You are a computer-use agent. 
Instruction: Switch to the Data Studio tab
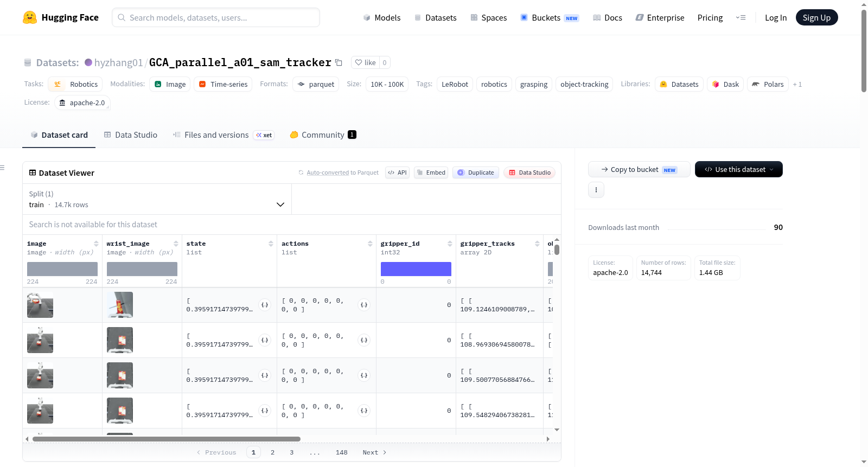pyautogui.click(x=131, y=135)
